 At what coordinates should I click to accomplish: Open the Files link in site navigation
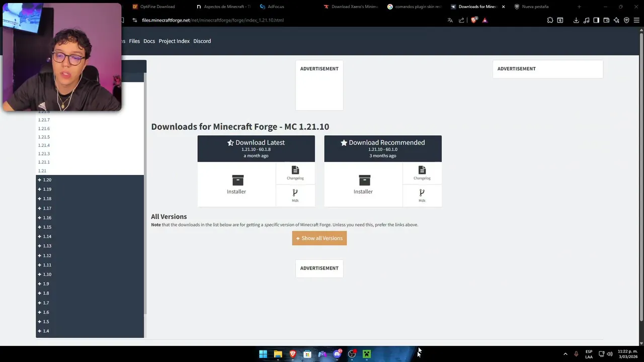(134, 41)
